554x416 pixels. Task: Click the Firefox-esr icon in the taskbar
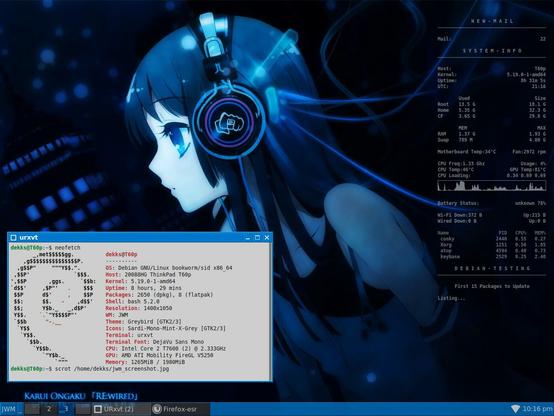point(157,409)
